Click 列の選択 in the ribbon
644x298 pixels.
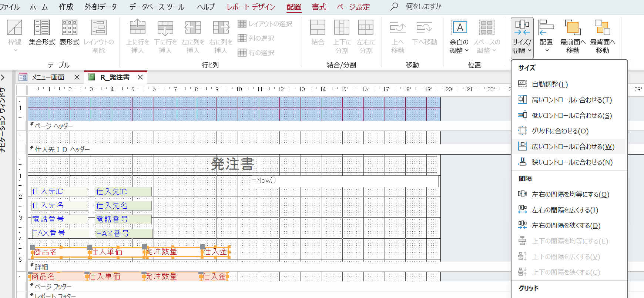point(256,38)
